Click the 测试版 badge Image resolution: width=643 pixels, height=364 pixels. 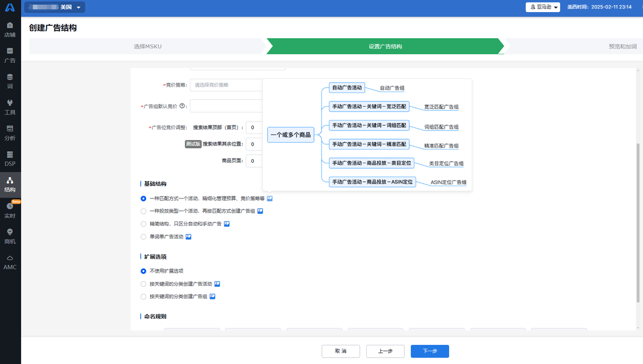pyautogui.click(x=193, y=144)
